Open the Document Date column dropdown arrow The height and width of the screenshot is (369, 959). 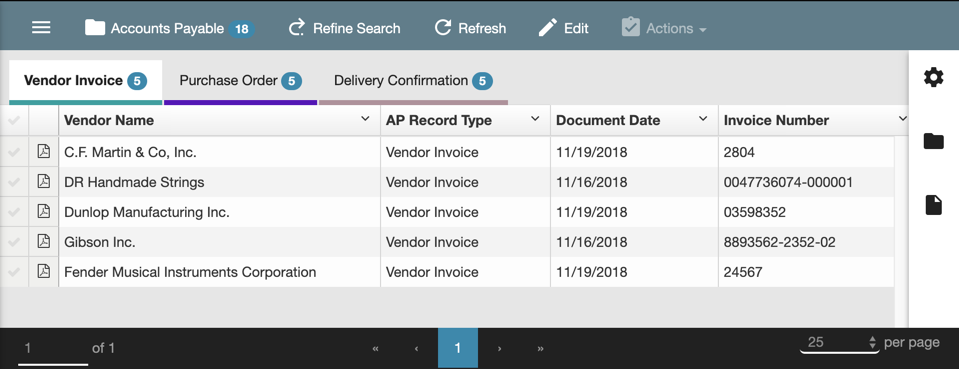(x=703, y=119)
